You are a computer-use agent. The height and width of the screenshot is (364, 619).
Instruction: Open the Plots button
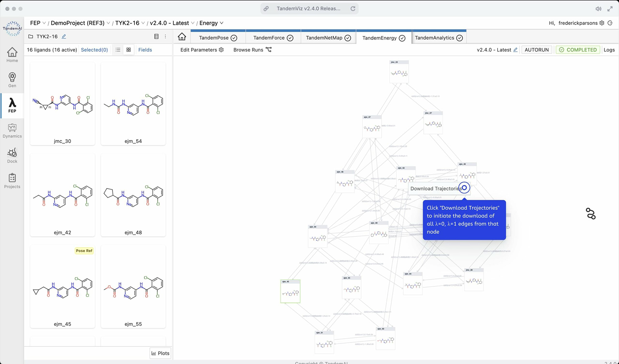point(160,353)
